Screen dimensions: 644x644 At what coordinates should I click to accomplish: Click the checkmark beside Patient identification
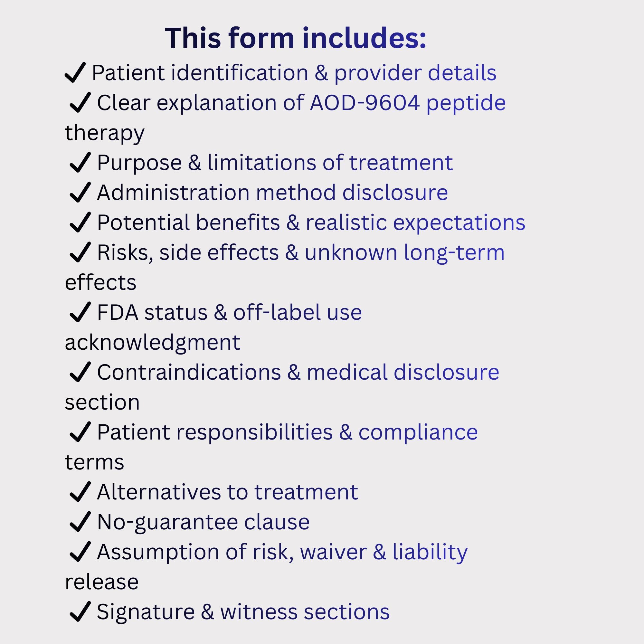coord(75,72)
